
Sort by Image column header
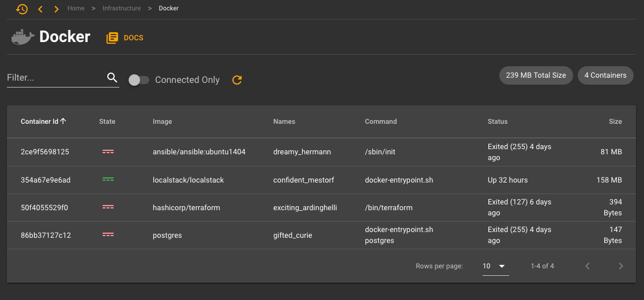(162, 121)
